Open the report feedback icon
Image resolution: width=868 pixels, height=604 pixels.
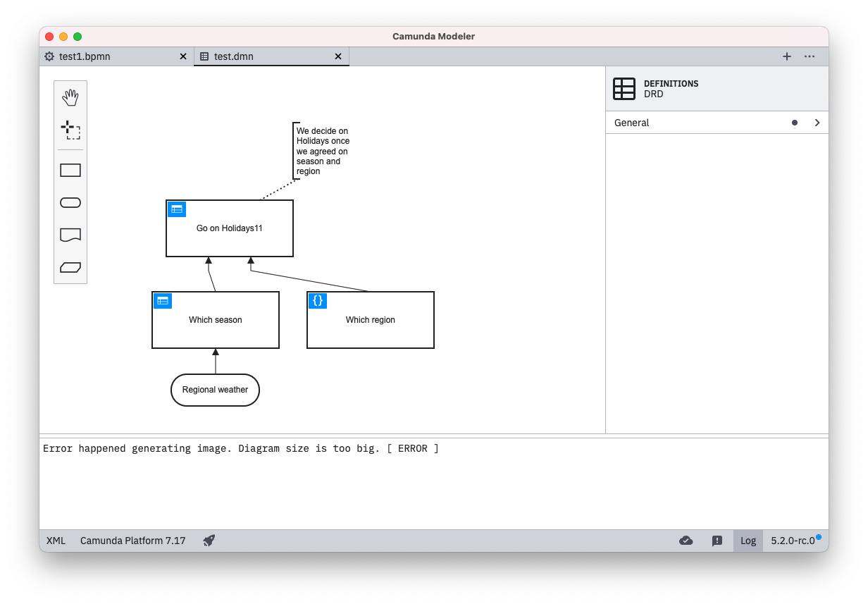coord(717,541)
